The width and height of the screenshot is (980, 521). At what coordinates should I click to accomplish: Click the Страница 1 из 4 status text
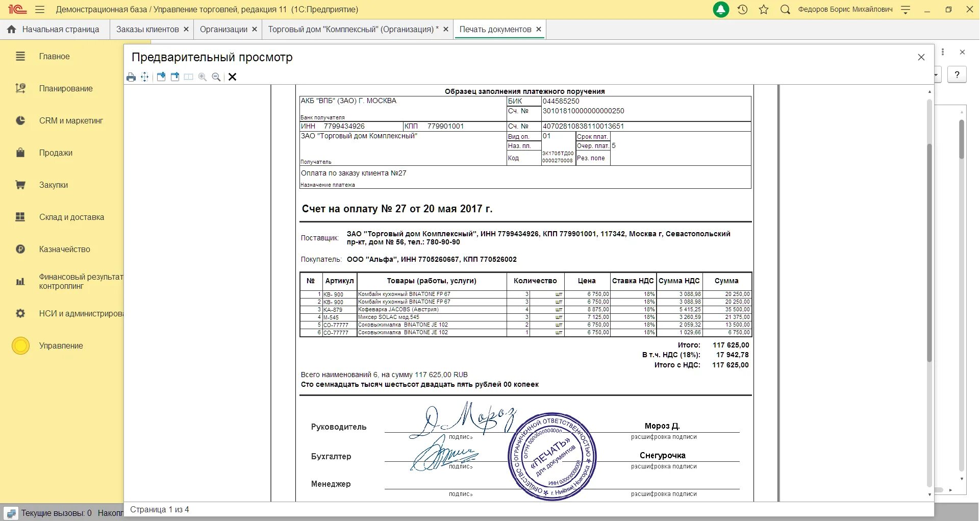tap(159, 510)
